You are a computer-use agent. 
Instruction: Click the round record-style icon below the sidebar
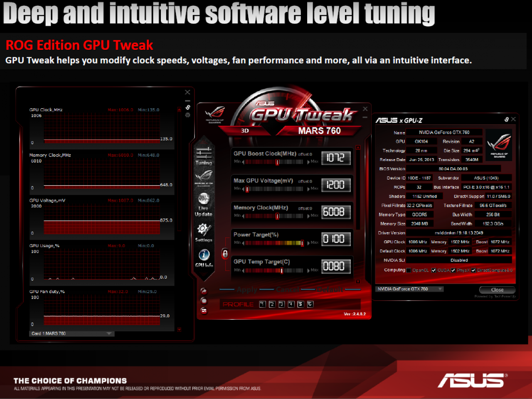(x=204, y=300)
